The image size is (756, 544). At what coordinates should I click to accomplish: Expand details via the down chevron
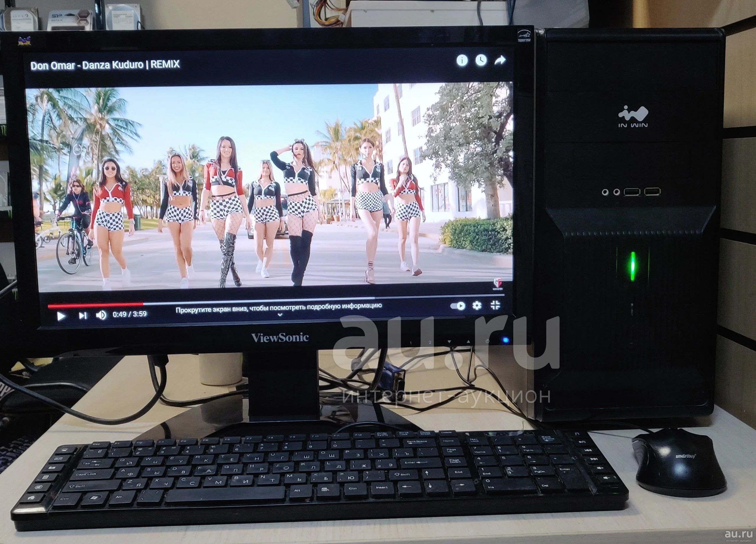pos(280,314)
